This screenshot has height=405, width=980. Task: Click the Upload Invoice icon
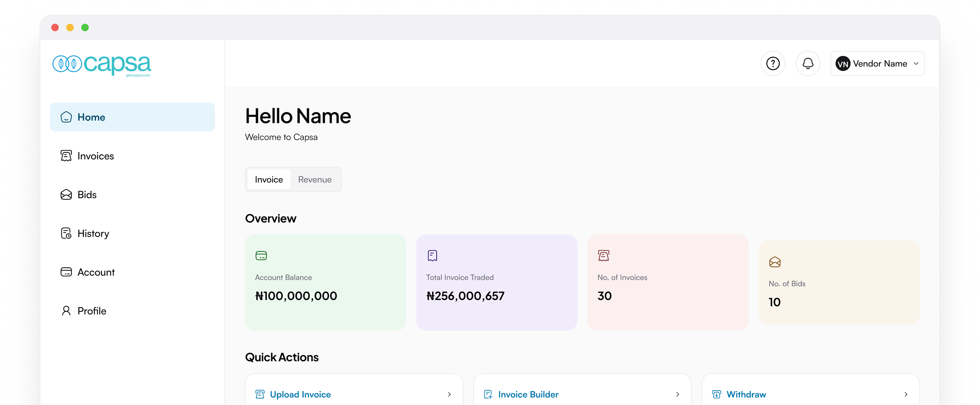pos(260,394)
